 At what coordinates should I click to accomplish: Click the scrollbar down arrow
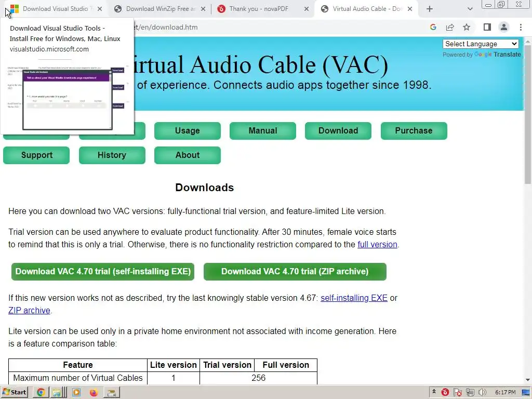point(528,380)
